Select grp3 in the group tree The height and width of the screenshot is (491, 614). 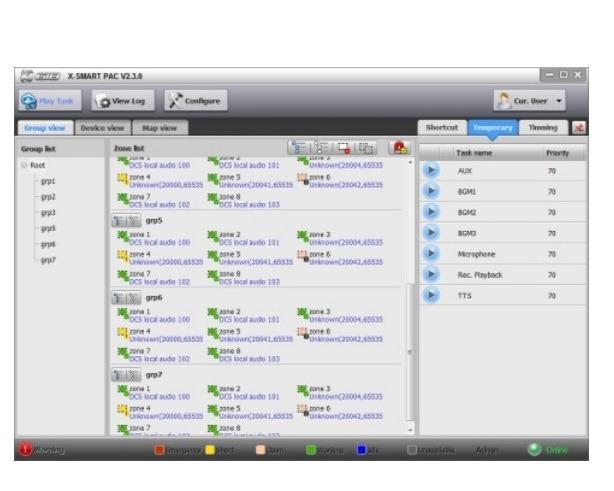click(x=47, y=212)
